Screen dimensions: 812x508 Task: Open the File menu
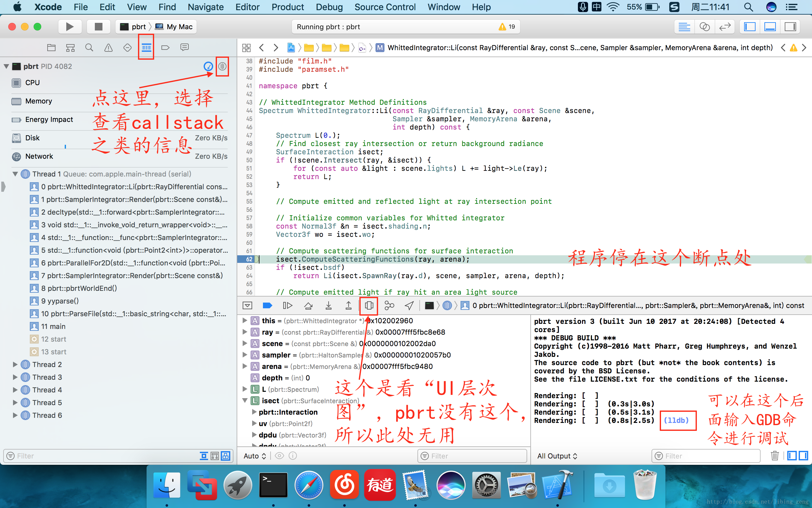click(x=81, y=7)
